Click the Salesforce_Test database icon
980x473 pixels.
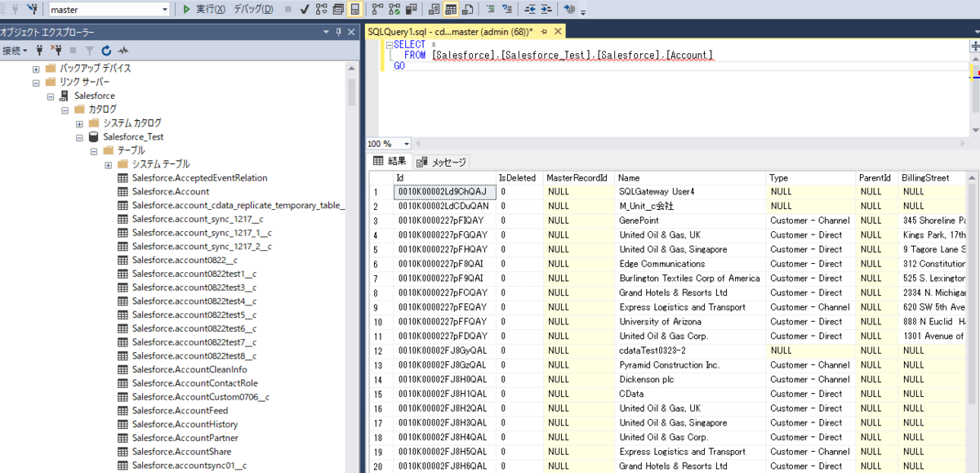coord(94,136)
